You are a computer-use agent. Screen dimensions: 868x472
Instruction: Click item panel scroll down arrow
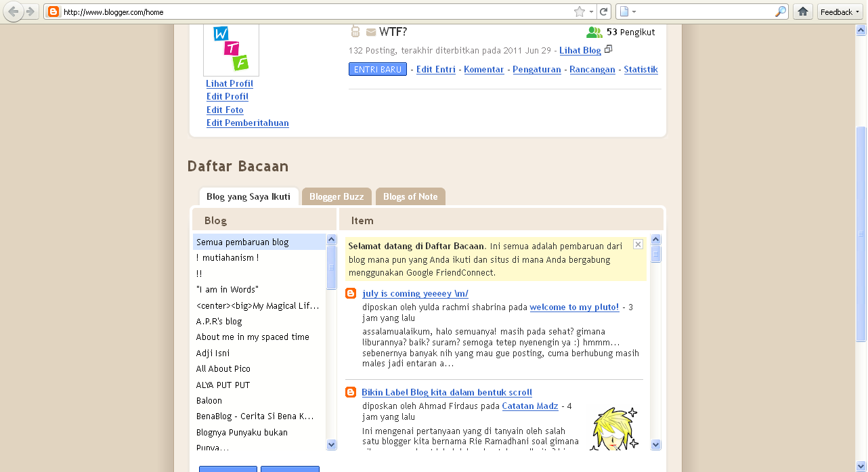click(655, 444)
